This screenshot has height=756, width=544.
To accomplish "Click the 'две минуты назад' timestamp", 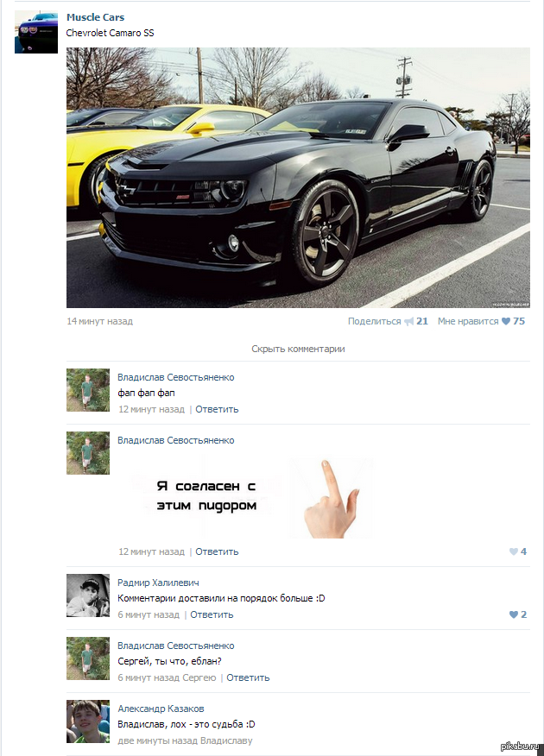I will [x=158, y=740].
